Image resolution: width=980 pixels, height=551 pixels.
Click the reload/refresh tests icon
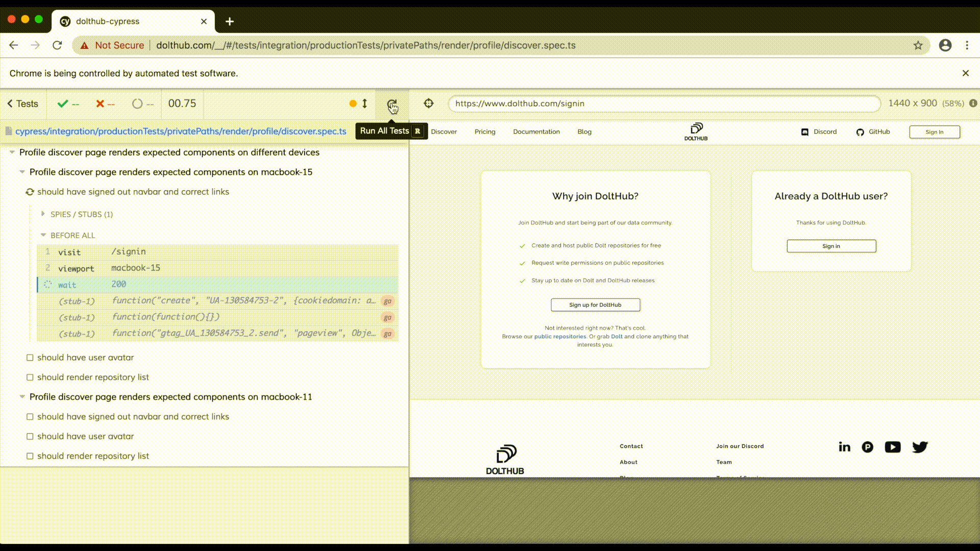[393, 103]
